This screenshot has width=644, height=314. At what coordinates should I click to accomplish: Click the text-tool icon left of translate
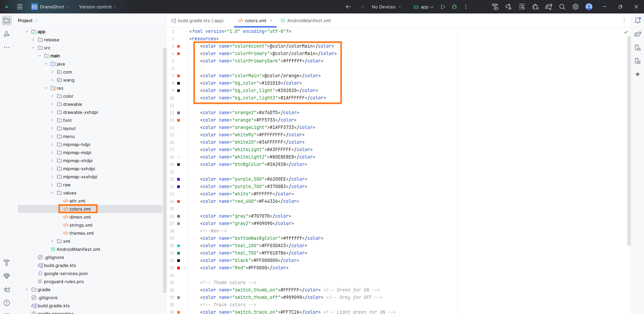495,7
